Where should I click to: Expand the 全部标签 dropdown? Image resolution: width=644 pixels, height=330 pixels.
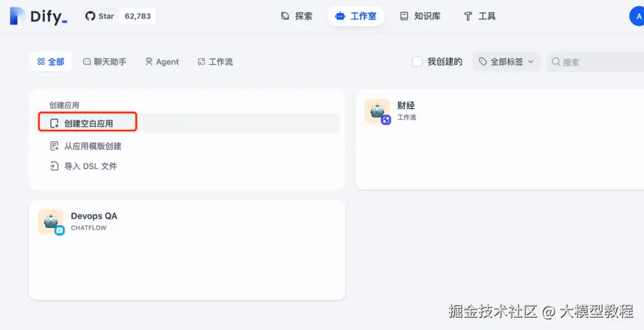point(506,61)
